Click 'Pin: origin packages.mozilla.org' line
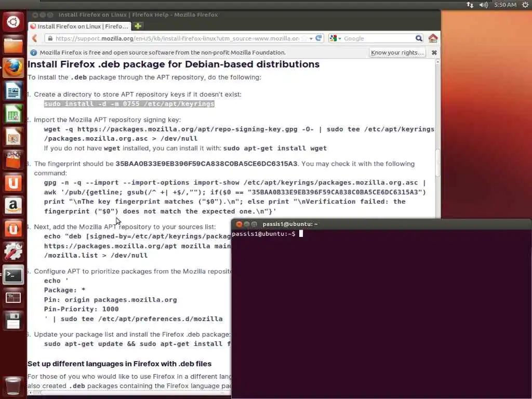This screenshot has width=532, height=399. (111, 300)
